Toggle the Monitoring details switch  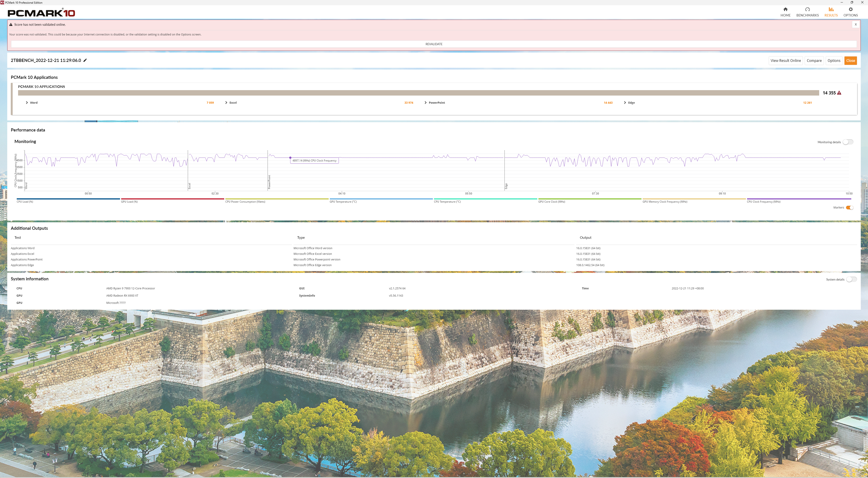point(848,142)
